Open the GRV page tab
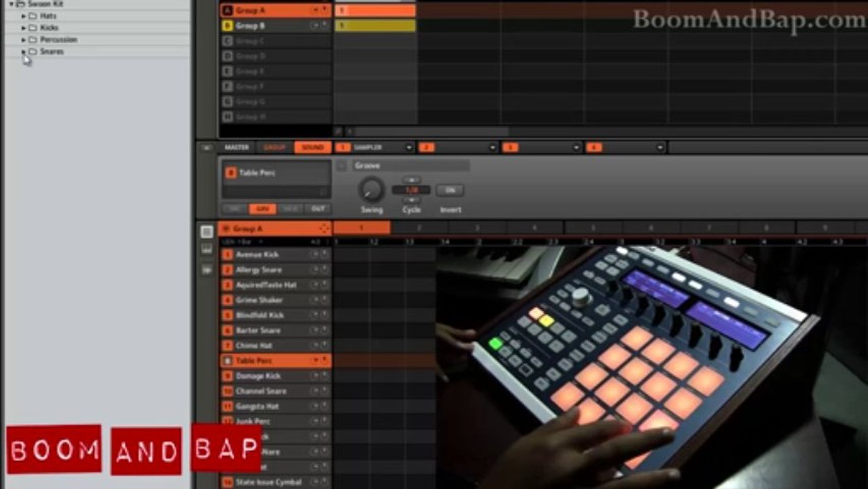Viewport: 868px width, 489px height. tap(262, 209)
